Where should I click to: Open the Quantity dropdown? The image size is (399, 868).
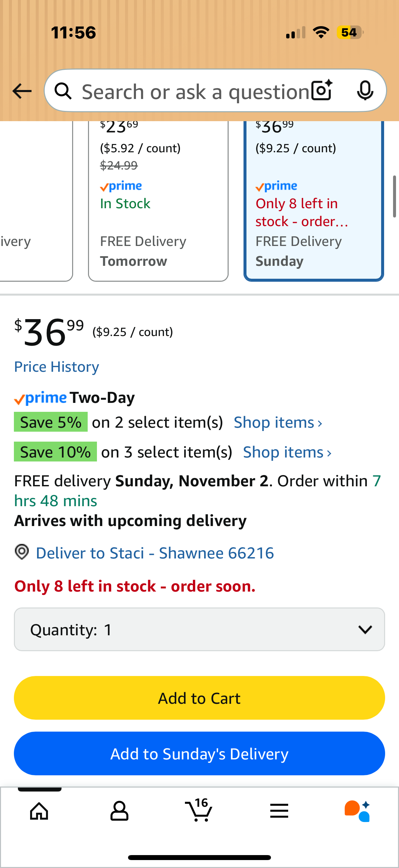pyautogui.click(x=199, y=629)
